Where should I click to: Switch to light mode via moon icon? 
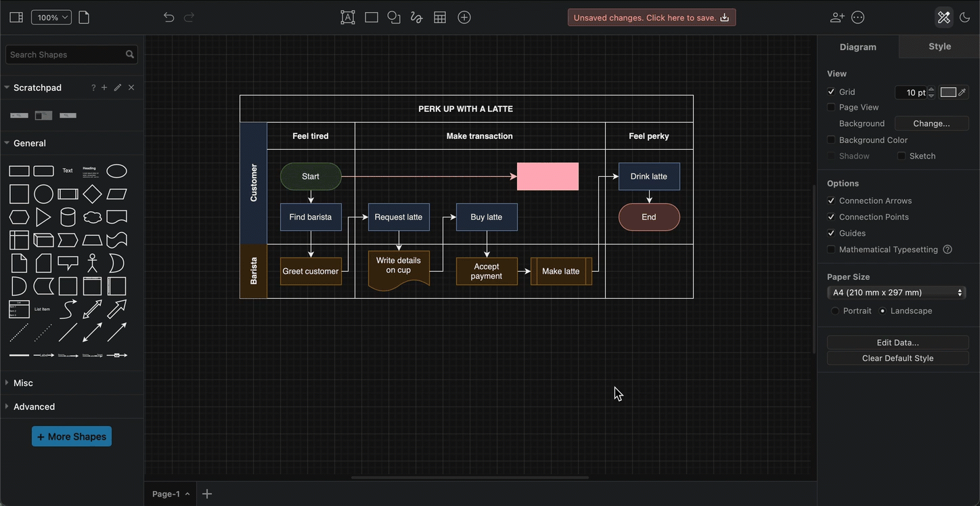pos(965,18)
